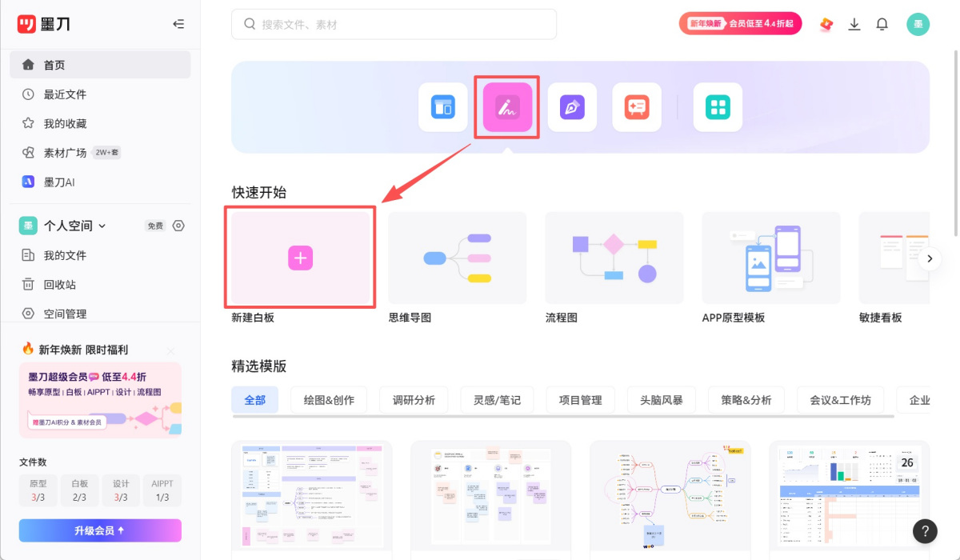Collapse the left sidebar
The image size is (960, 560).
(179, 24)
